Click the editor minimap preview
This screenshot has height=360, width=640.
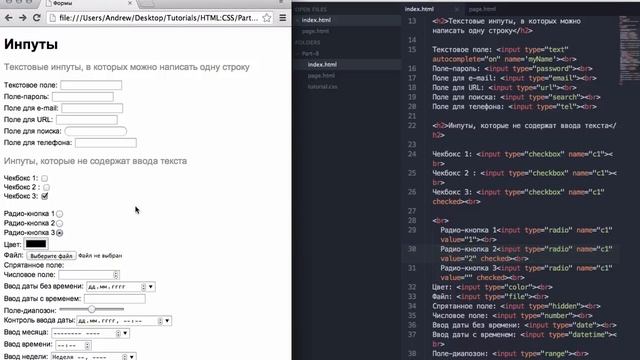pos(629,50)
